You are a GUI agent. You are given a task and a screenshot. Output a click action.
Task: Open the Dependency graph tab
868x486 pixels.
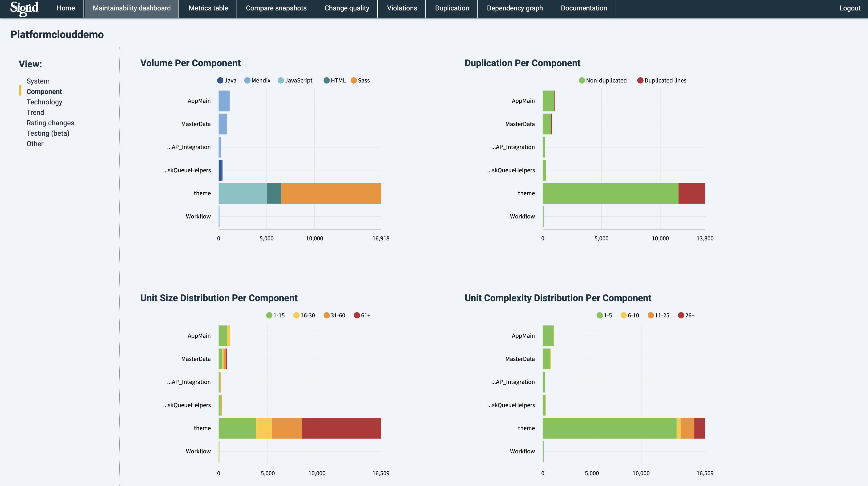click(515, 8)
